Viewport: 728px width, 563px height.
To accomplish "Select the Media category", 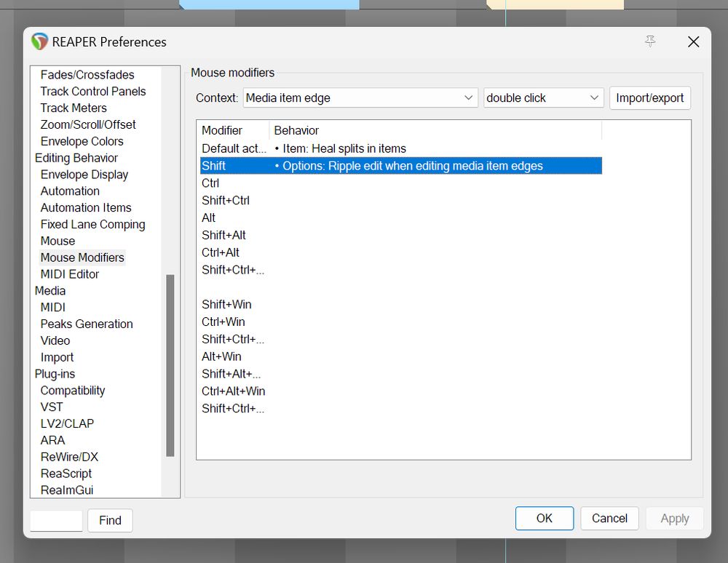I will click(x=50, y=291).
